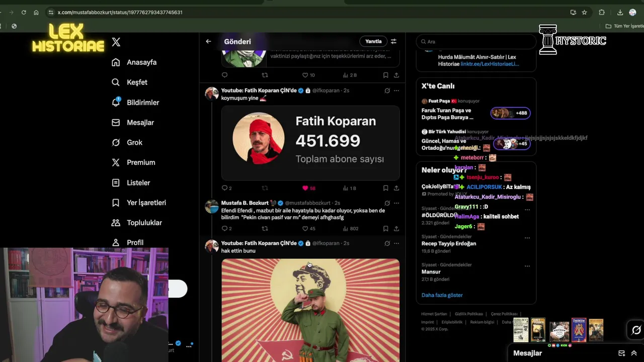The height and width of the screenshot is (362, 644).
Task: Bookmark Mustafa B. Bozkurt's 'Efendi Efendi' tweet
Action: pyautogui.click(x=385, y=228)
